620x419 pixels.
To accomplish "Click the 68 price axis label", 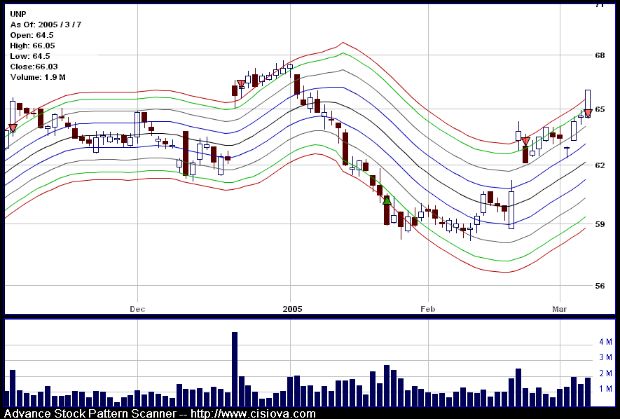I will (x=599, y=55).
